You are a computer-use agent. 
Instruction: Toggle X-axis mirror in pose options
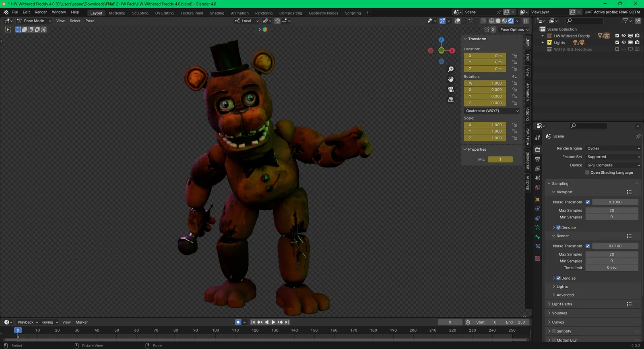click(493, 29)
